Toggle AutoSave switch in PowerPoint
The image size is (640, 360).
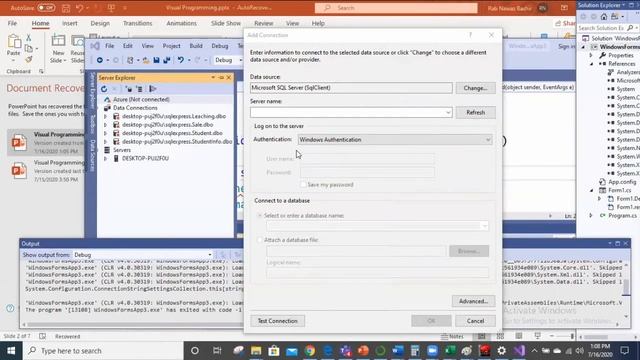point(46,8)
